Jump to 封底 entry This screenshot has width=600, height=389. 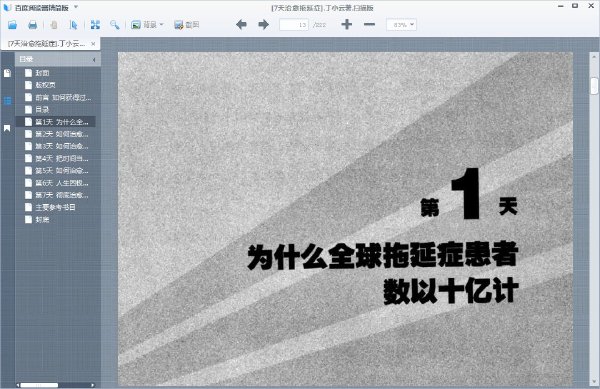click(x=42, y=220)
